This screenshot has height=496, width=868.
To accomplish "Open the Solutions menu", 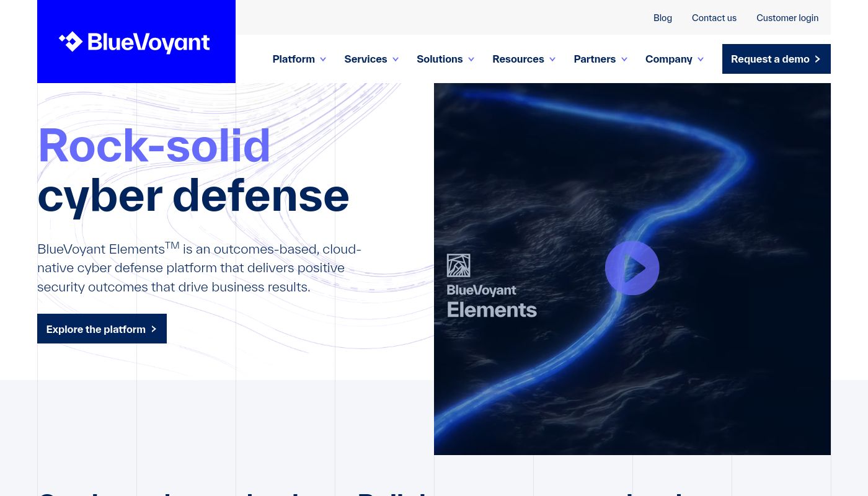I will (440, 59).
